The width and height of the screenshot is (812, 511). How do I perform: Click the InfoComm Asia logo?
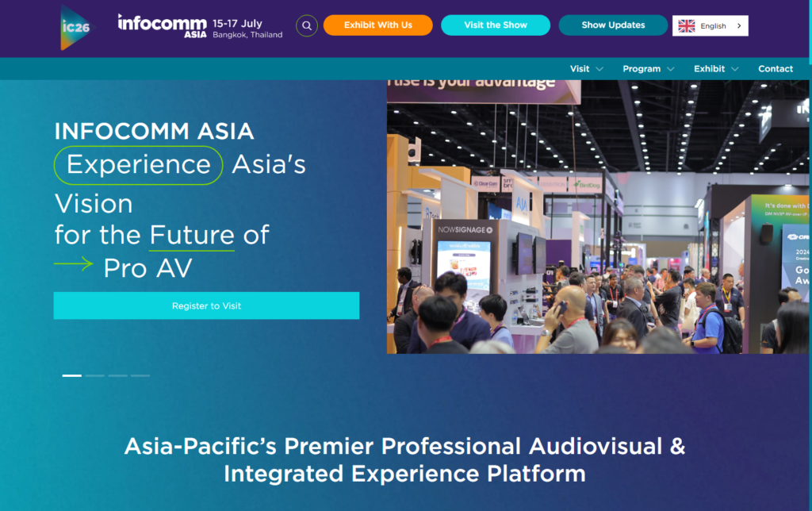pos(163,25)
